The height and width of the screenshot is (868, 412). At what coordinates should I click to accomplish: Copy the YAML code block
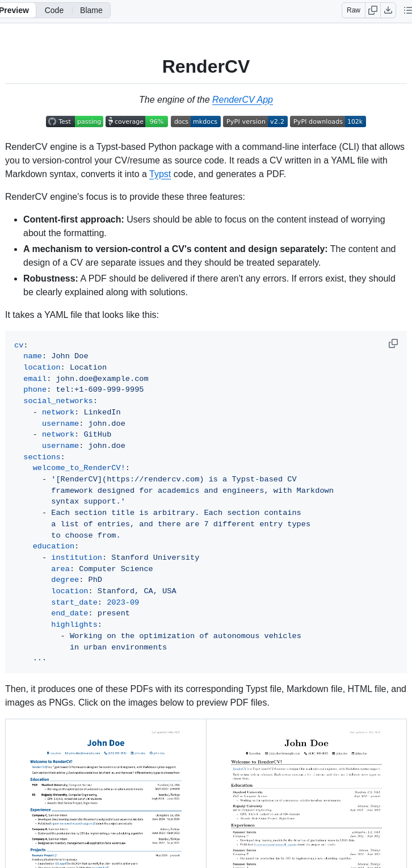[393, 343]
